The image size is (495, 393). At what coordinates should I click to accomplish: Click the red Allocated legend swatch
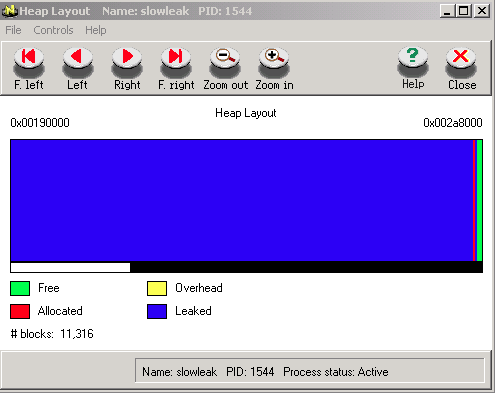click(x=20, y=311)
